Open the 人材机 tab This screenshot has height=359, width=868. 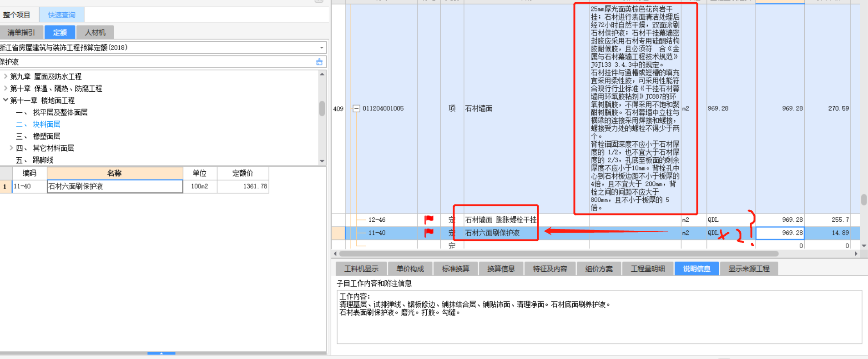[95, 32]
